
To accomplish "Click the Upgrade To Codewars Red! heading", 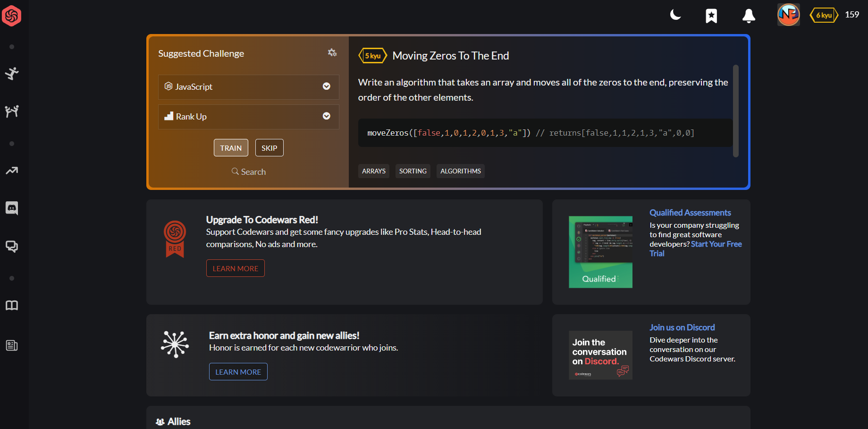I will (262, 220).
